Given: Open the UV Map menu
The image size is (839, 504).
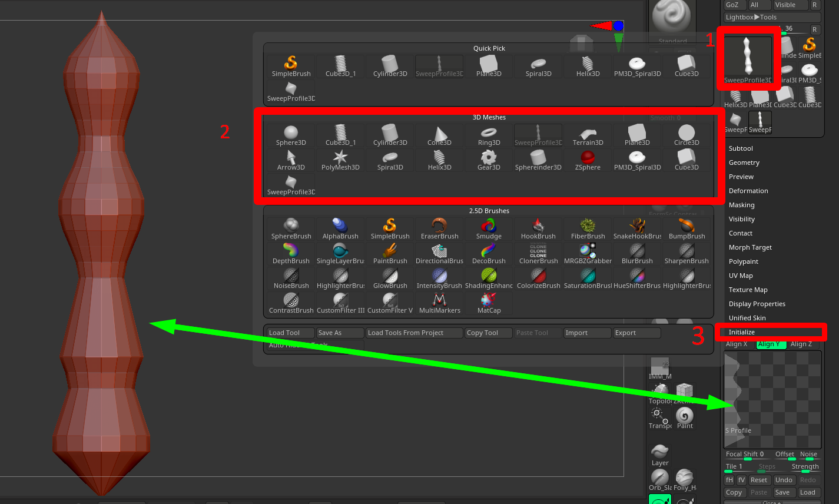Looking at the screenshot, I should point(741,276).
